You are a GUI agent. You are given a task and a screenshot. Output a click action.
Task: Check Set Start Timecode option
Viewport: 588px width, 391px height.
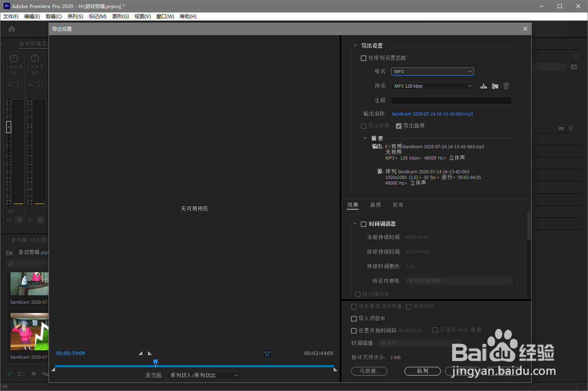(354, 331)
